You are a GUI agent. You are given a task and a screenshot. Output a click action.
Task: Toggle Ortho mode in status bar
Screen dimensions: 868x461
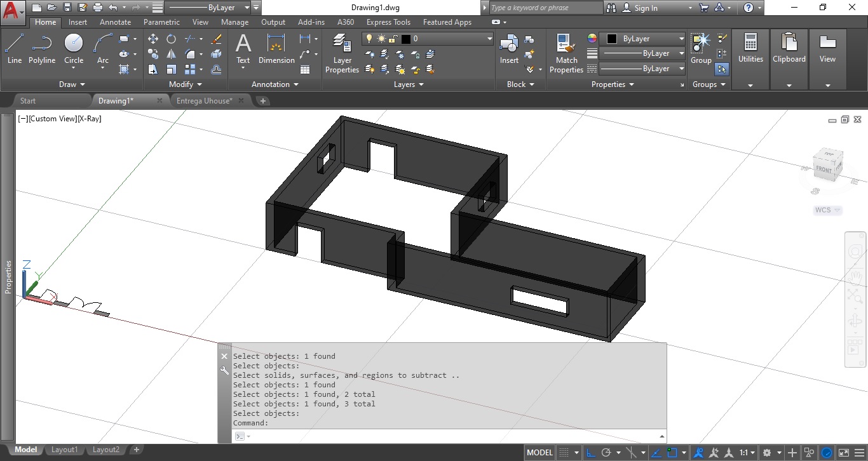pyautogui.click(x=591, y=453)
